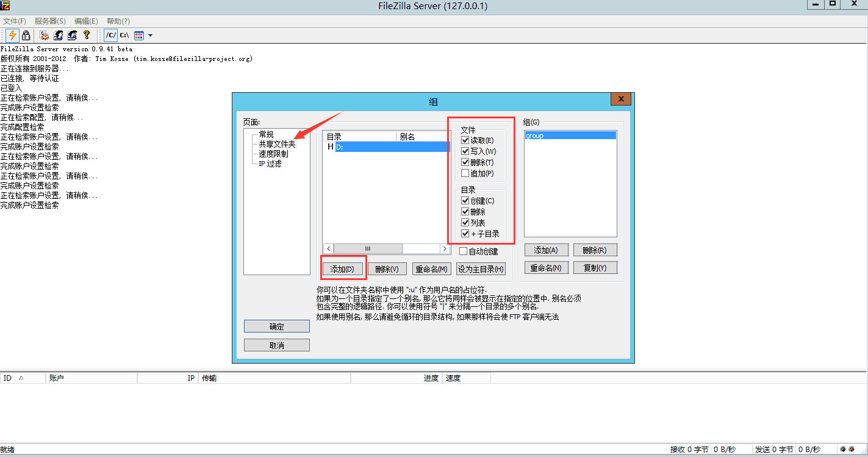Image resolution: width=868 pixels, height=457 pixels.
Task: Toggle the 列表 directory list checkbox
Action: [x=465, y=223]
